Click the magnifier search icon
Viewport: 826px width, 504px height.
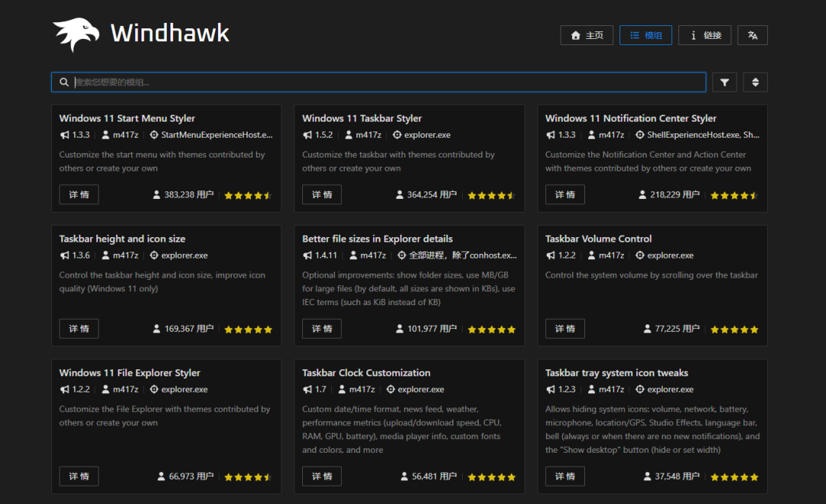tap(63, 82)
